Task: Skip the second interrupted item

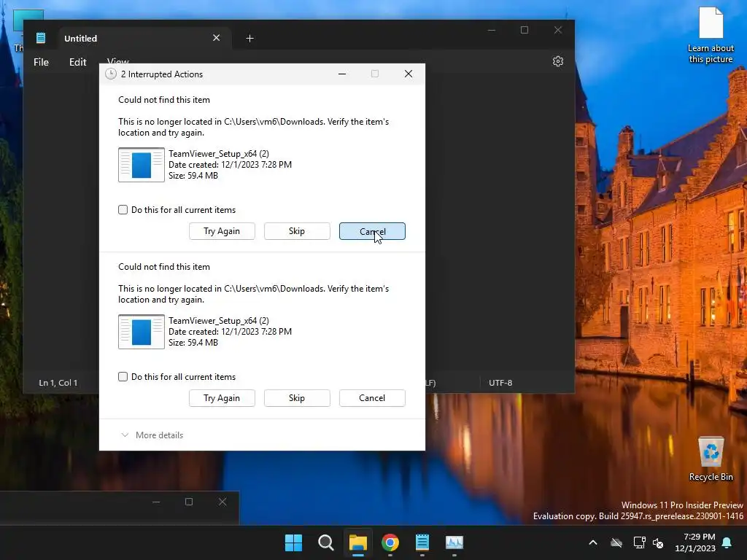Action: (297, 398)
